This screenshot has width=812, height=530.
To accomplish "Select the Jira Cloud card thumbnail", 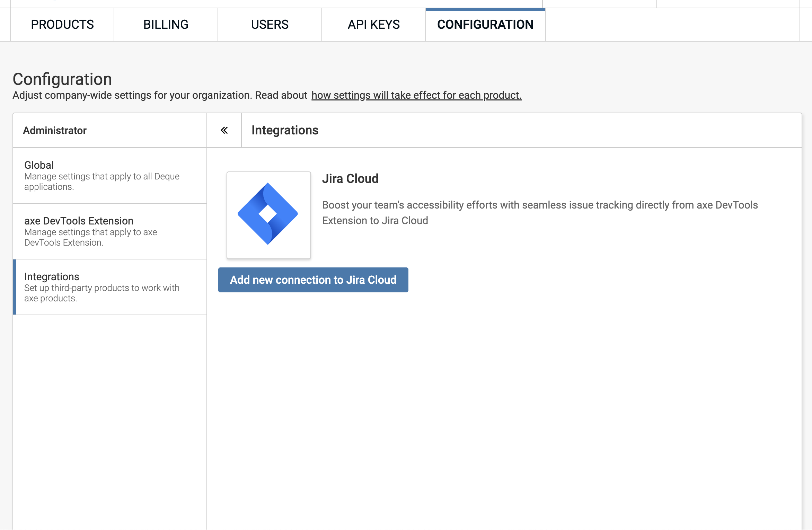I will click(268, 215).
